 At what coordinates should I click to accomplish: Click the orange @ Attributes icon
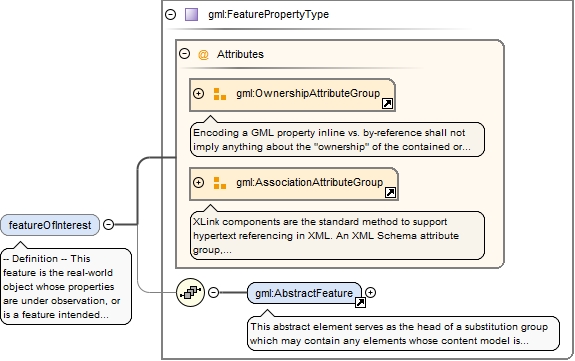pos(203,55)
